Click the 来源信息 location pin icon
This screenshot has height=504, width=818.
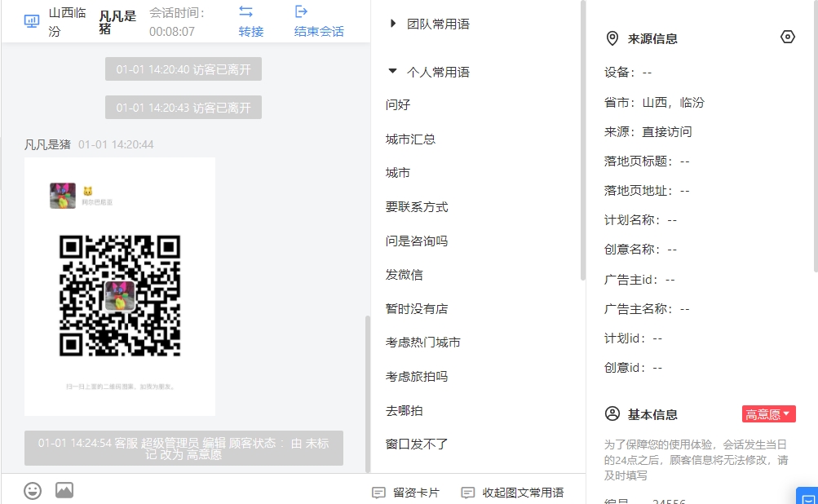[612, 38]
